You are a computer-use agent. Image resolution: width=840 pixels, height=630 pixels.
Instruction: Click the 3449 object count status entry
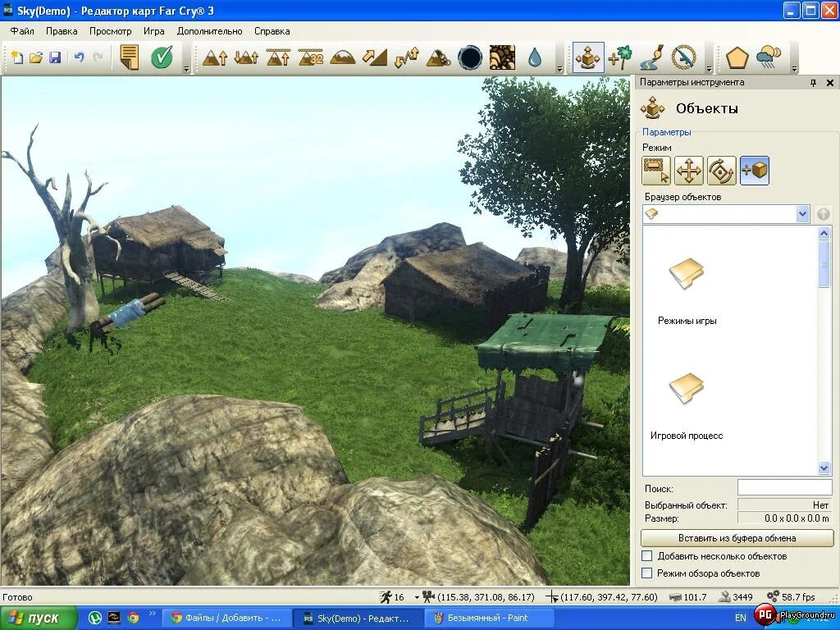736,597
